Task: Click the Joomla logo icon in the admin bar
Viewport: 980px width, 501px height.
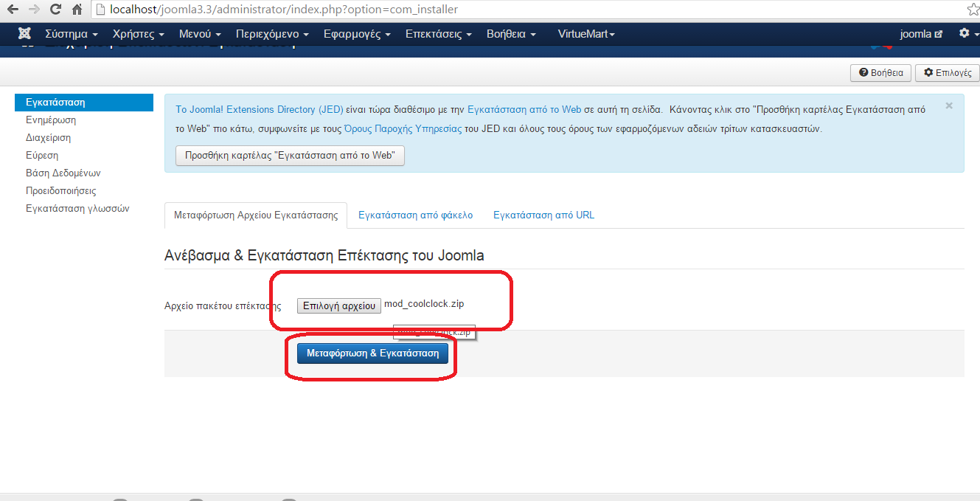Action: 24,34
